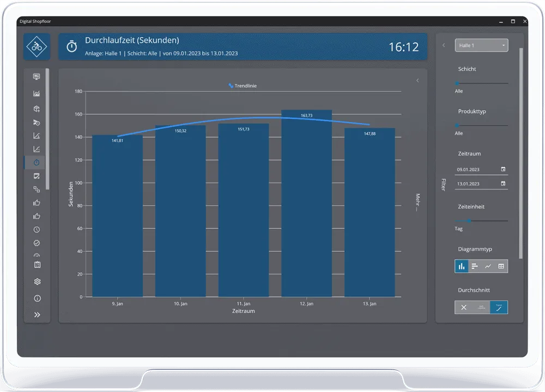Open calendar for end date 13.01.2023

coord(503,183)
